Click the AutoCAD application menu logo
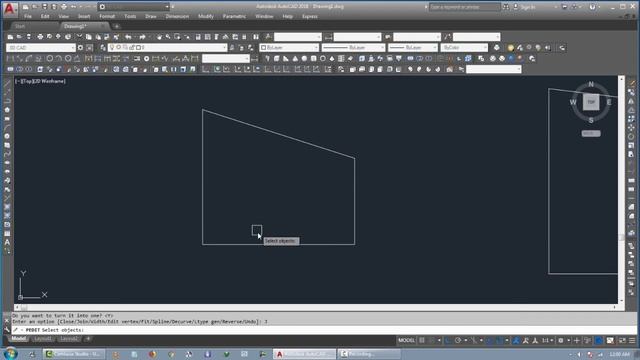 (10, 9)
